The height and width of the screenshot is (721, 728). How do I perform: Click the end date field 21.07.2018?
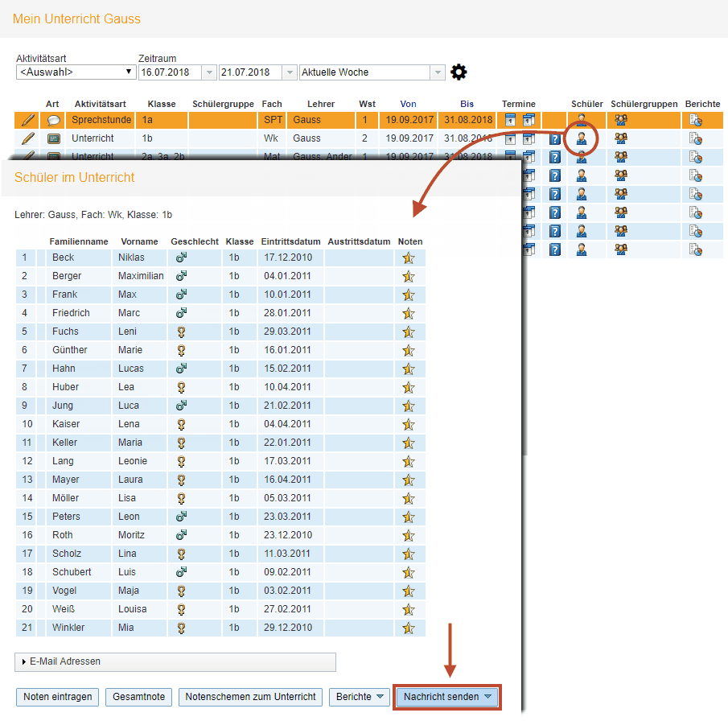coord(250,72)
